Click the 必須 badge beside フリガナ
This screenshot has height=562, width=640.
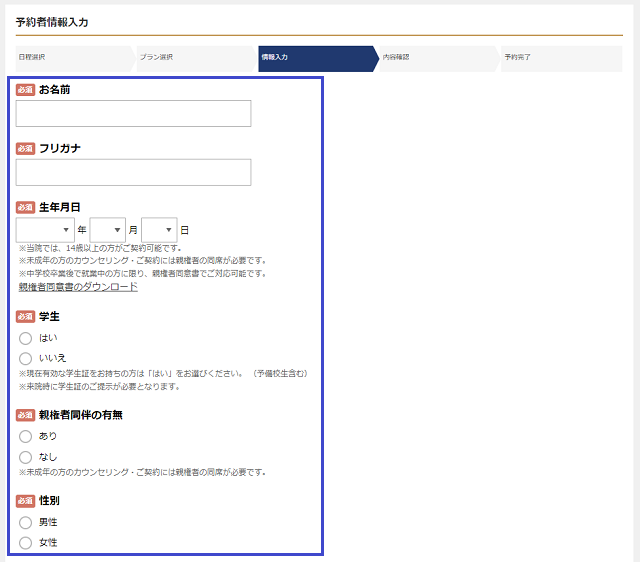coord(25,149)
